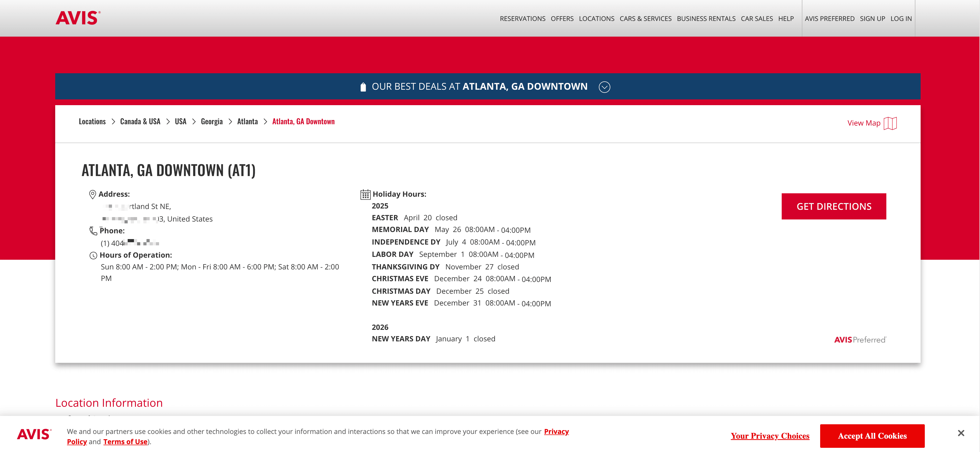Click the deals tag icon in blue banner
Image resolution: width=980 pixels, height=452 pixels.
point(363,87)
